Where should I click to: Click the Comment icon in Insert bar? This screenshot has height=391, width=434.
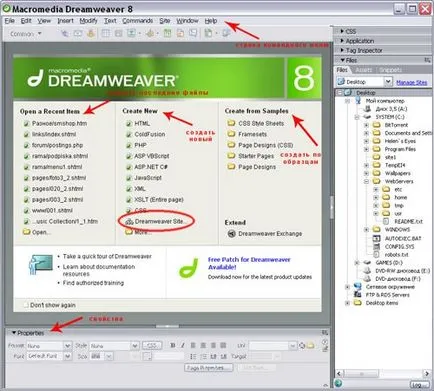[x=193, y=33]
